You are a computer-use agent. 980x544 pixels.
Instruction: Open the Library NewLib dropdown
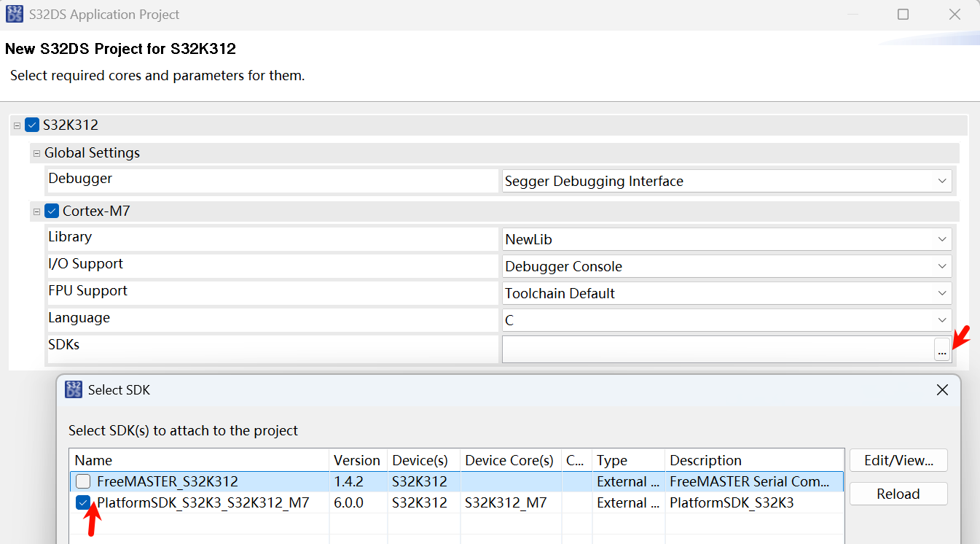[x=942, y=239]
